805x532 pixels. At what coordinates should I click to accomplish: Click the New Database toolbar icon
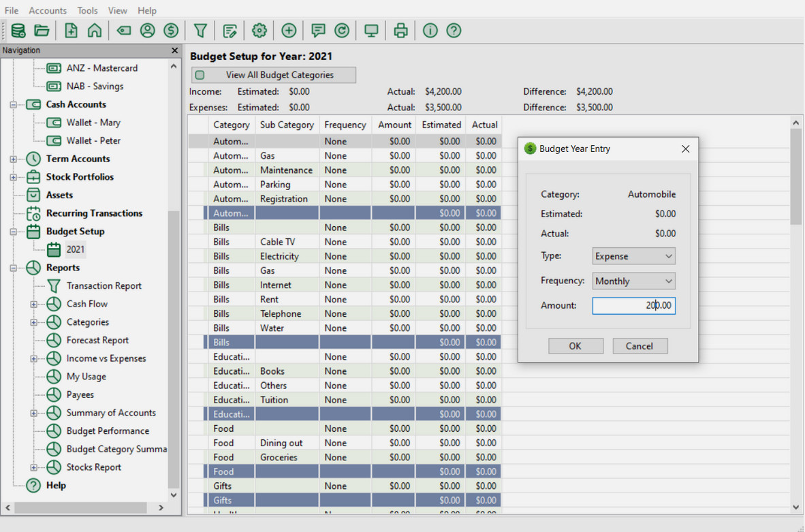click(x=18, y=31)
